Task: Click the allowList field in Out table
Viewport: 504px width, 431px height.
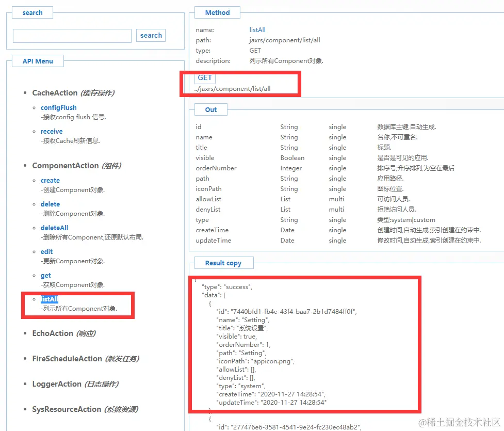Action: coord(208,199)
